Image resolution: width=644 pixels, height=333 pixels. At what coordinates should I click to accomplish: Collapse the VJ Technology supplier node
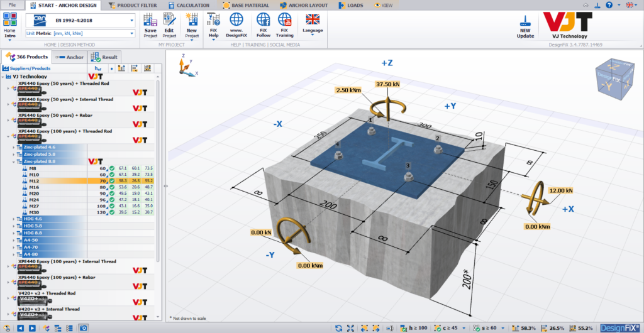[3, 77]
